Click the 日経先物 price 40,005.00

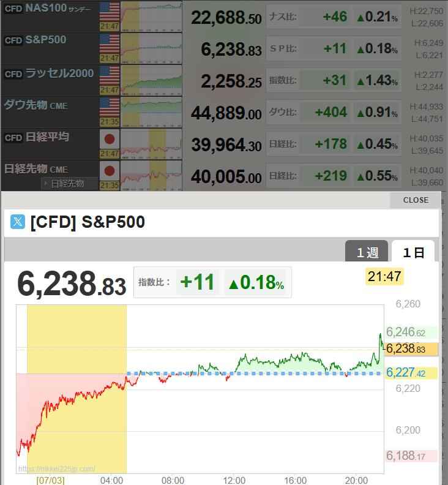pyautogui.click(x=226, y=177)
